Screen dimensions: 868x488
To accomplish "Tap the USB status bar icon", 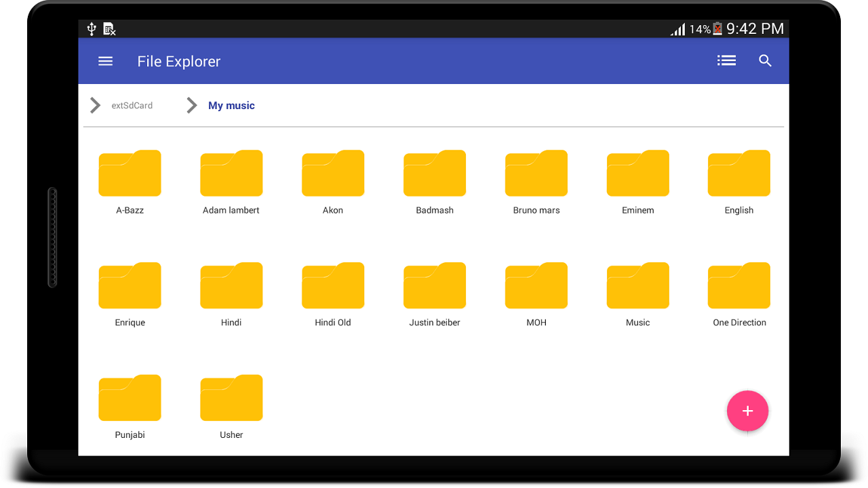I will (92, 29).
